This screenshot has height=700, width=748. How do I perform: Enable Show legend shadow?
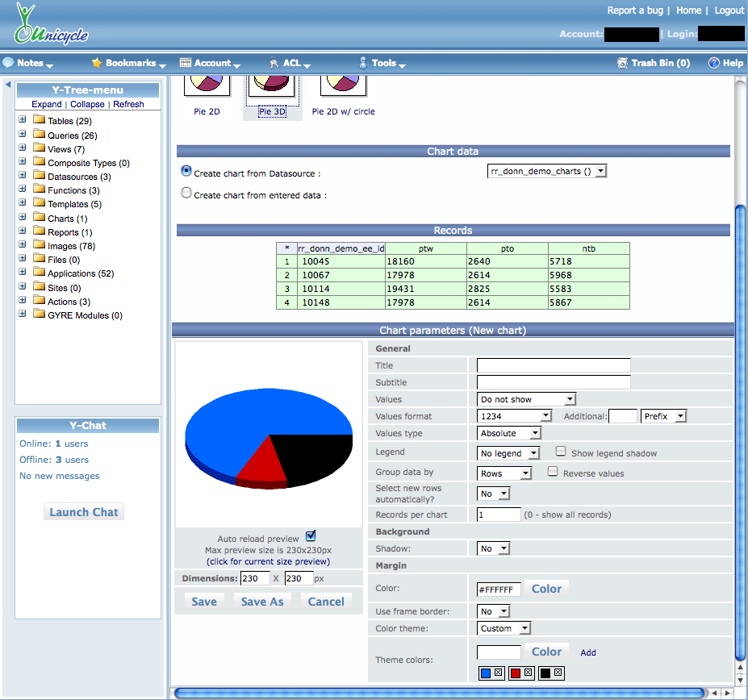coord(561,452)
